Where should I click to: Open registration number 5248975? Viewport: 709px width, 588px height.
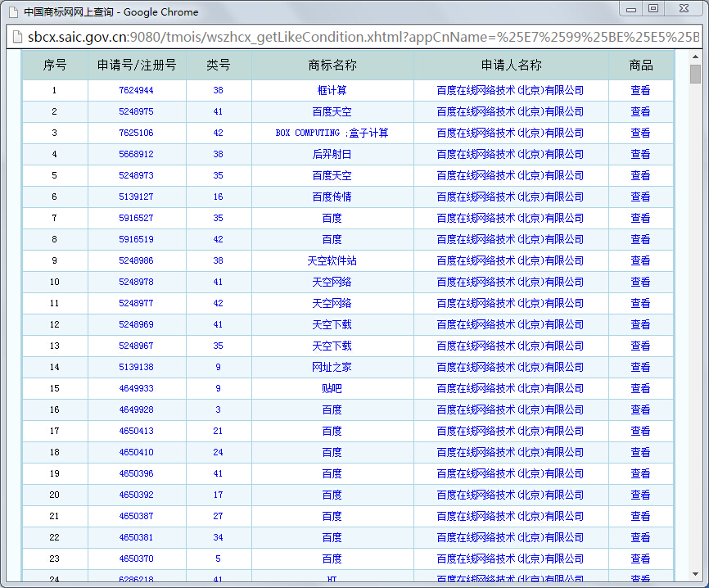136,111
